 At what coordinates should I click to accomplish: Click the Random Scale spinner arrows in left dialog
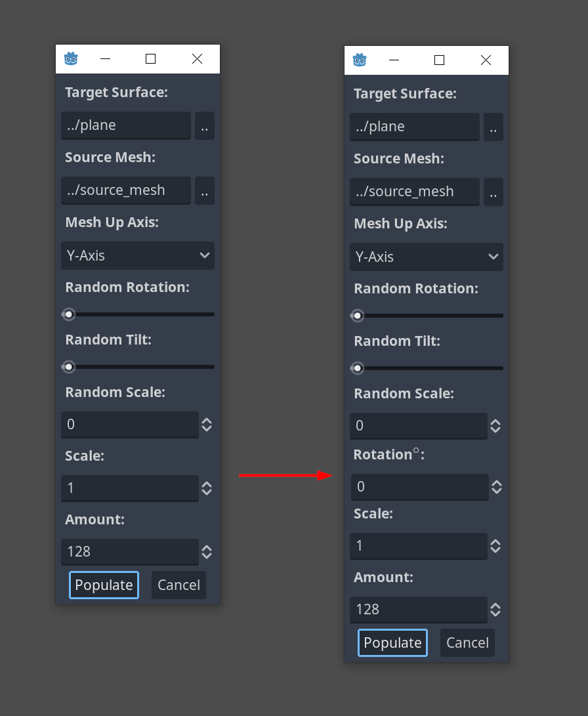(207, 425)
